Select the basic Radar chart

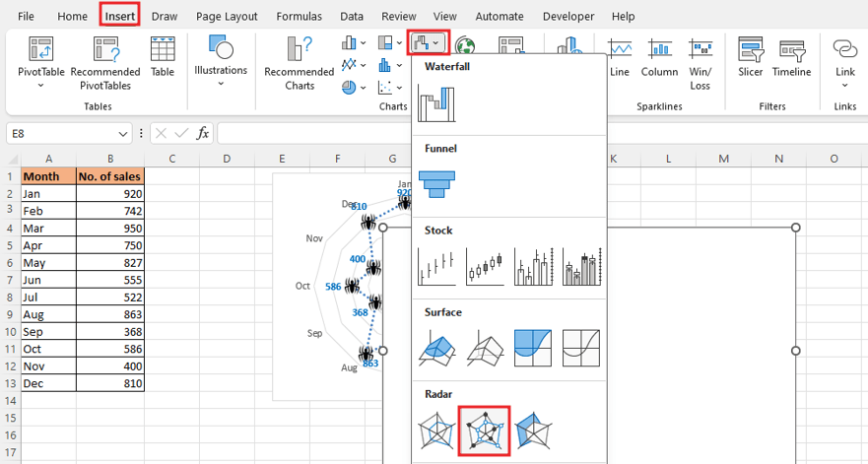tap(436, 431)
